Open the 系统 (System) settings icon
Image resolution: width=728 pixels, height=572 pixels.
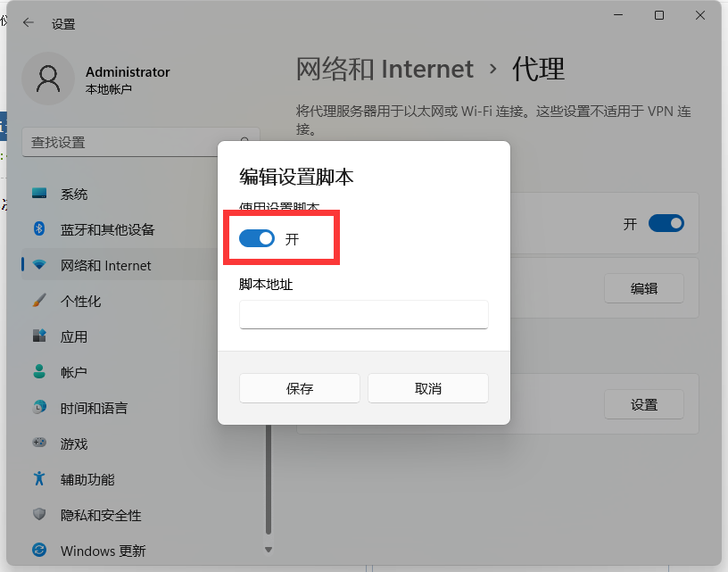(39, 194)
